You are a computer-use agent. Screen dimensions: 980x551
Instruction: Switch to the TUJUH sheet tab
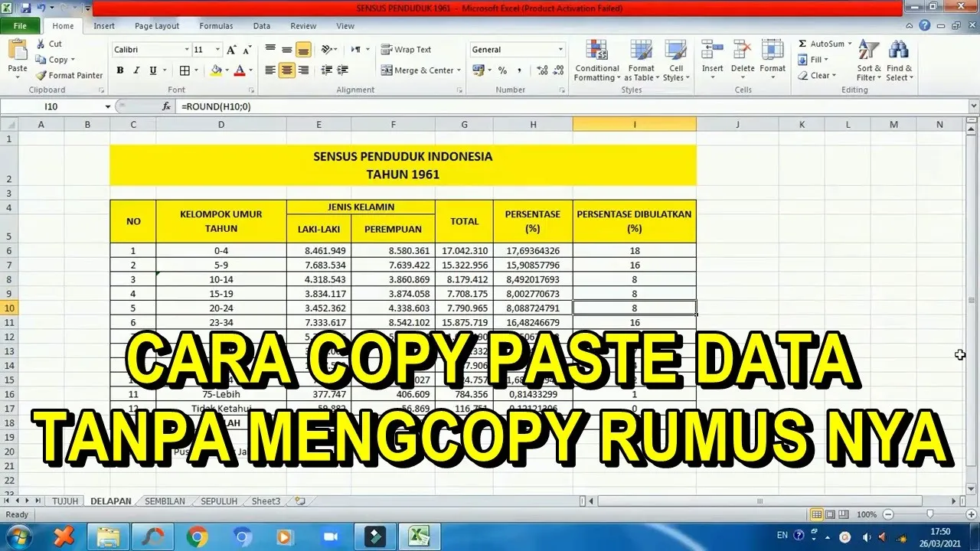point(65,501)
